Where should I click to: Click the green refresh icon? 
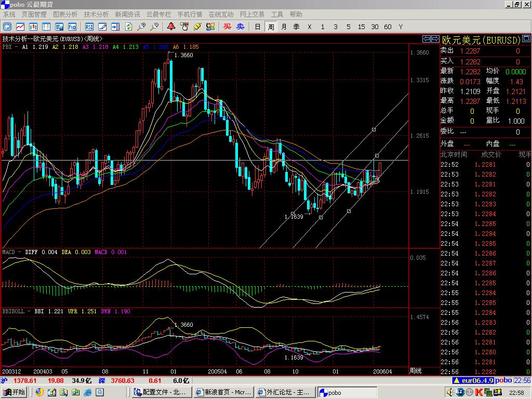129,27
